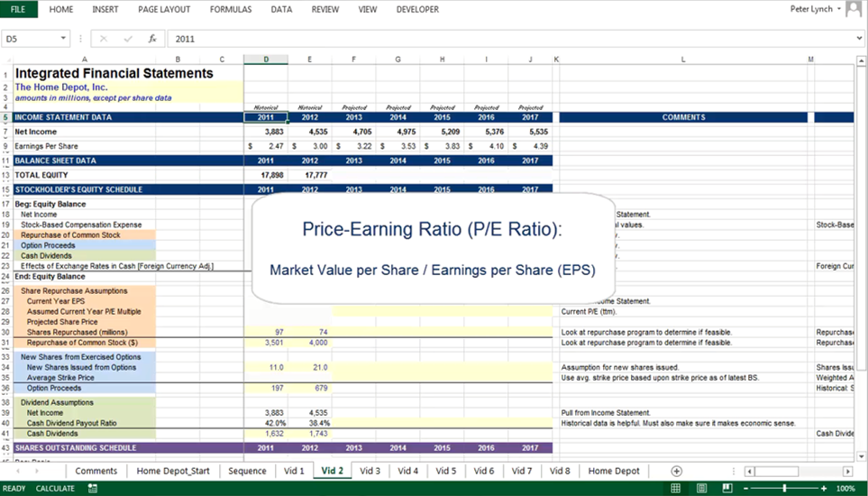Select column L header
The height and width of the screenshot is (496, 868).
tap(683, 60)
